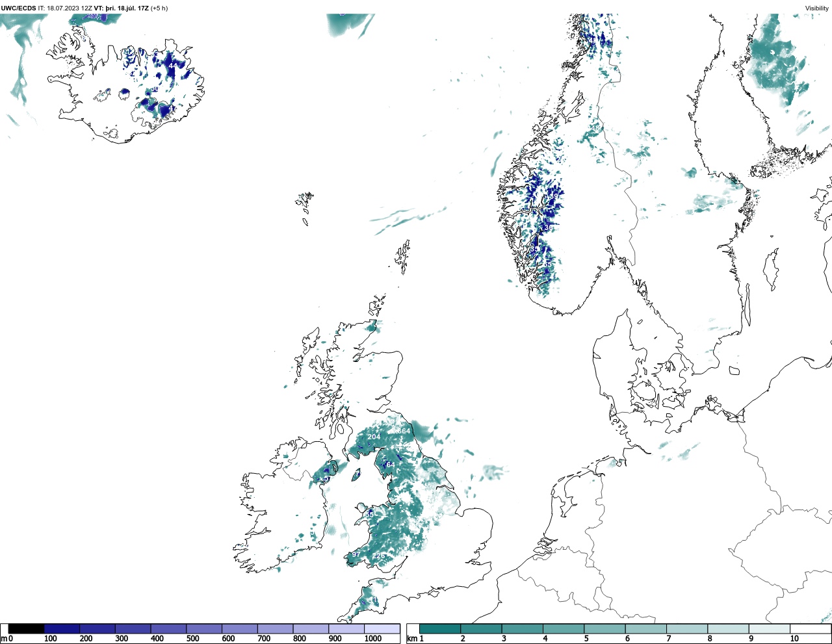Click the km 1 label on the kilometre scale

click(415, 639)
